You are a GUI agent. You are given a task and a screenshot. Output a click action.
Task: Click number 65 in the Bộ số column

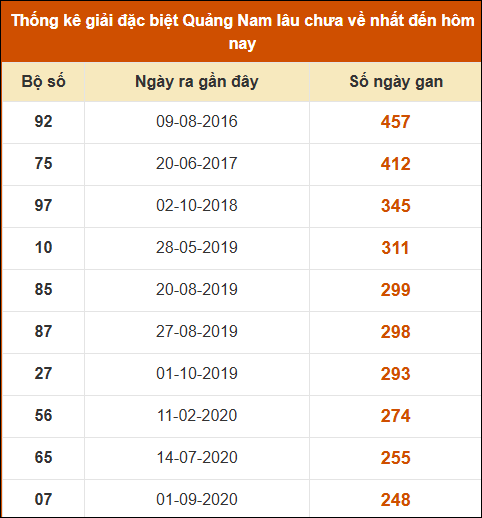[x=43, y=457]
